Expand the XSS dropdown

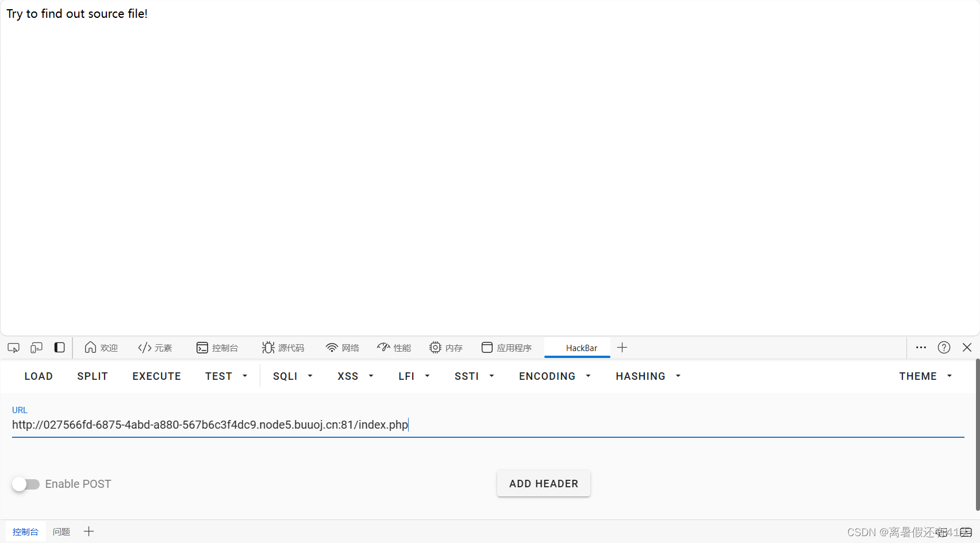(355, 376)
